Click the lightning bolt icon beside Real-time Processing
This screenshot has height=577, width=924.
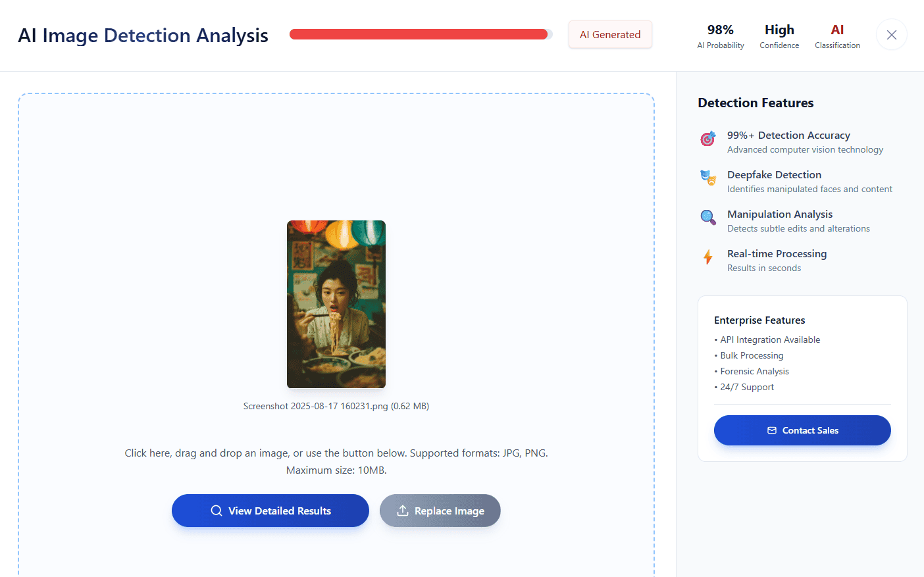(708, 257)
